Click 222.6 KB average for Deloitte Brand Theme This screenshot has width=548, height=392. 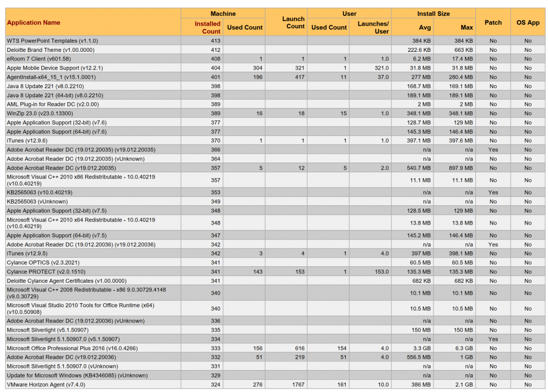(x=419, y=50)
